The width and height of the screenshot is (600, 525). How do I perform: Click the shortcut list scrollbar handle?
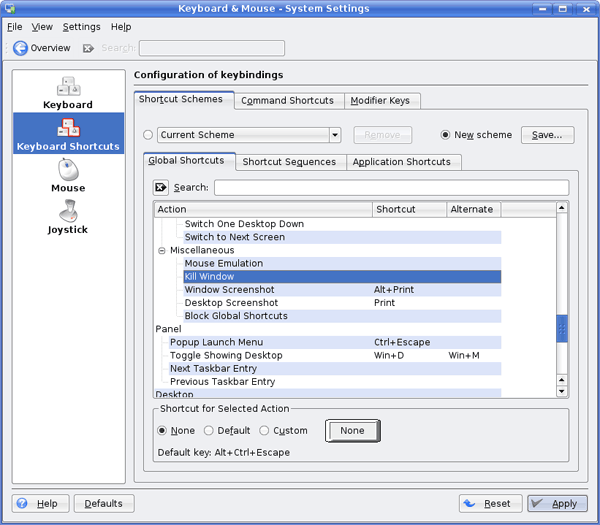coord(562,329)
